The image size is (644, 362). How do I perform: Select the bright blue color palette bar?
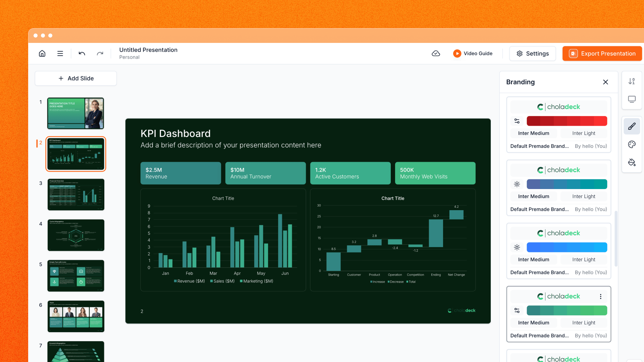pos(567,247)
